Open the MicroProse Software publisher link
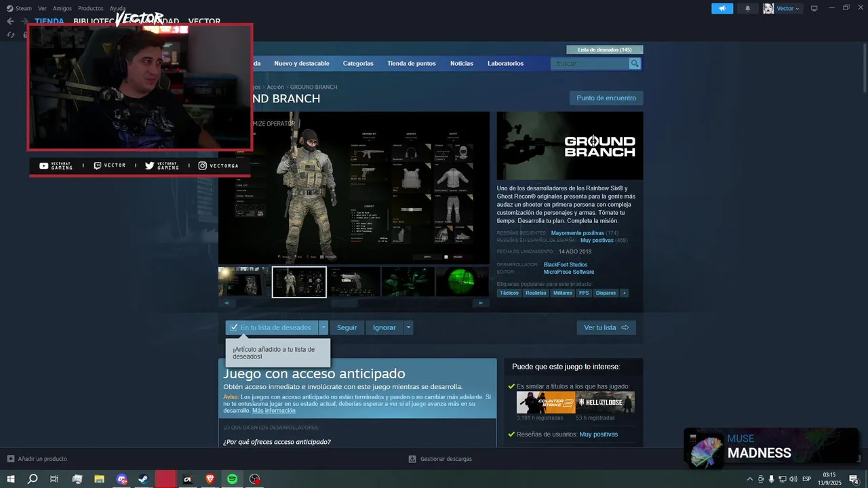This screenshot has height=488, width=868. click(x=569, y=272)
